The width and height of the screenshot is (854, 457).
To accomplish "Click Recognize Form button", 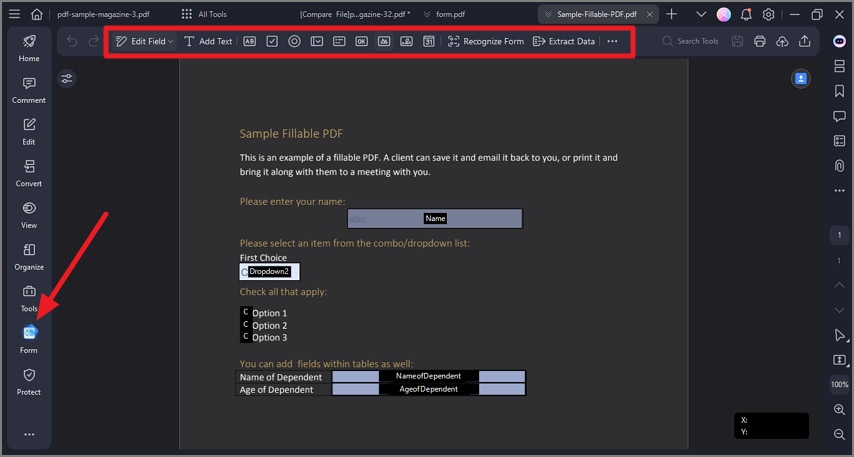I will [x=485, y=41].
